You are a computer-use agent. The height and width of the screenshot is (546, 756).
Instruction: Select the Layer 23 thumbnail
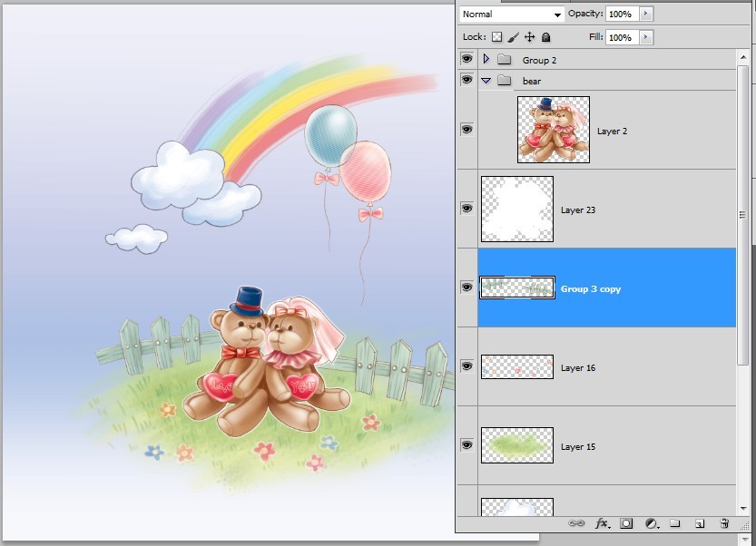(x=517, y=209)
